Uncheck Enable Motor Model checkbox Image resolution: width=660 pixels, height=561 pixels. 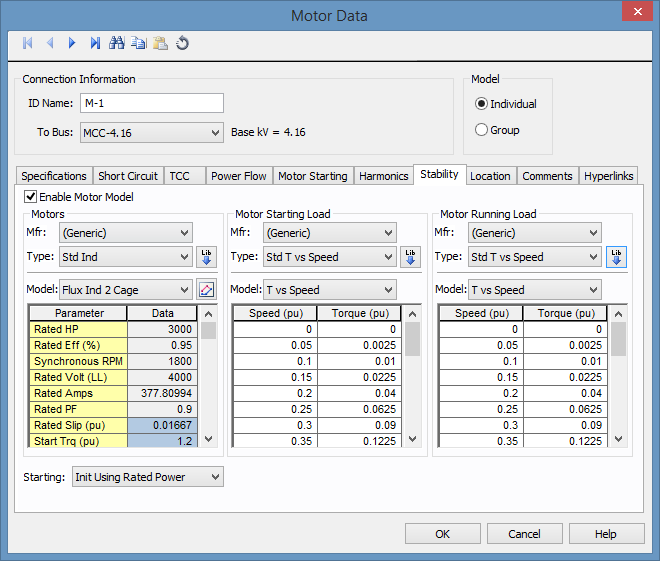pyautogui.click(x=31, y=197)
